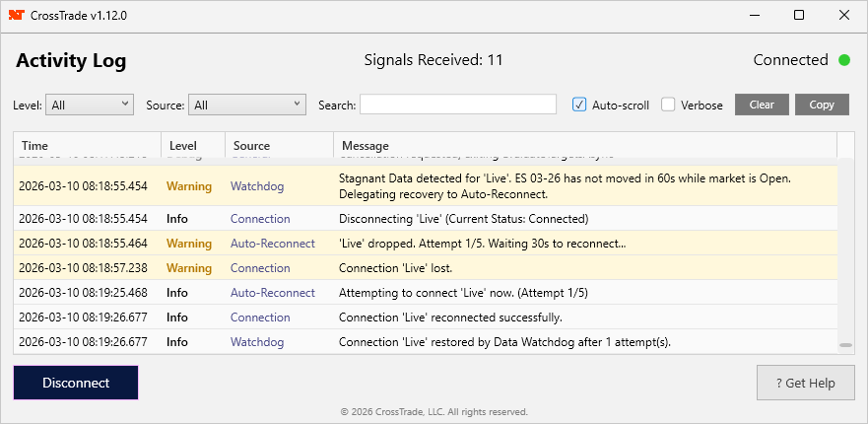Click the Disconnect button

click(x=76, y=383)
